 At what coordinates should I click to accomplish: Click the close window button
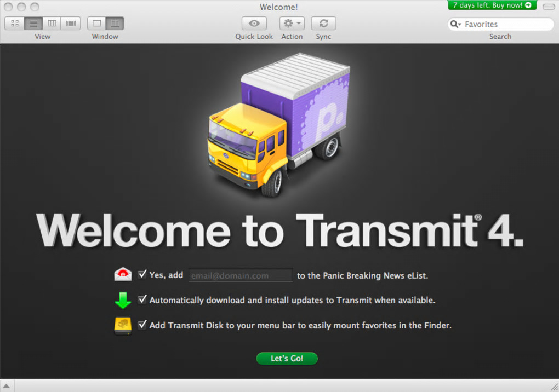[x=8, y=7]
